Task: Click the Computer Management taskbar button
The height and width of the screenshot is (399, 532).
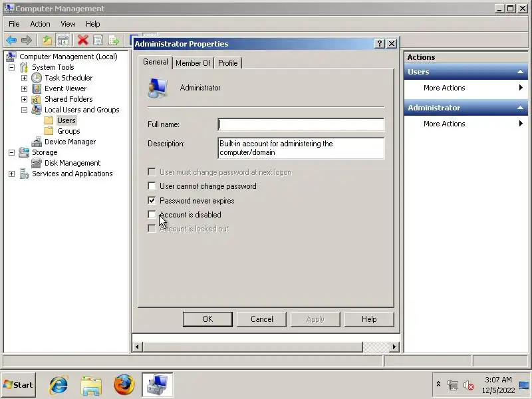Action: coord(158,385)
